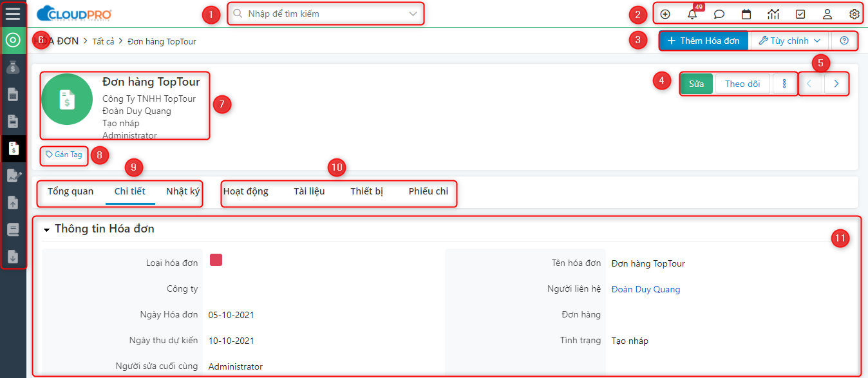Click the green invoice avatar icon
This screenshot has width=868, height=378.
click(67, 99)
